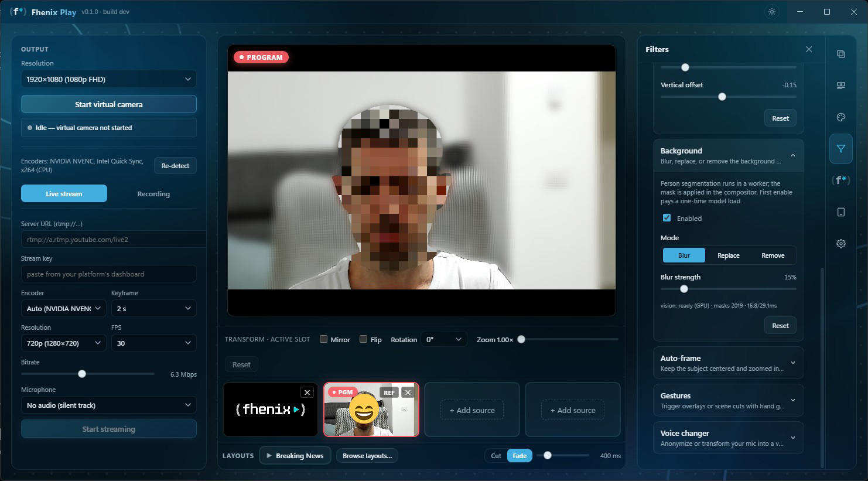Click the layers stack icon in sidebar

tap(840, 54)
